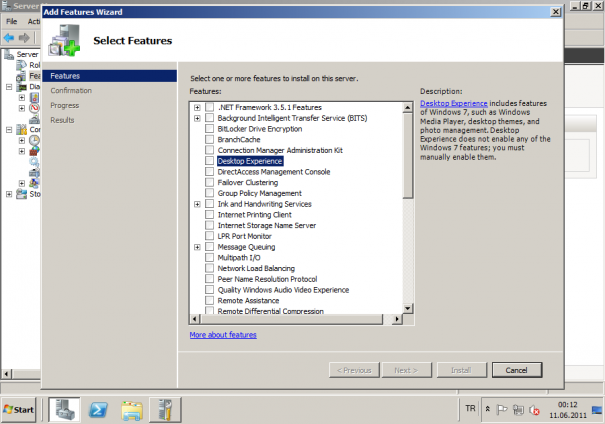605x424 pixels.
Task: Collapse the Configuration node in the tree
Action: (9, 130)
